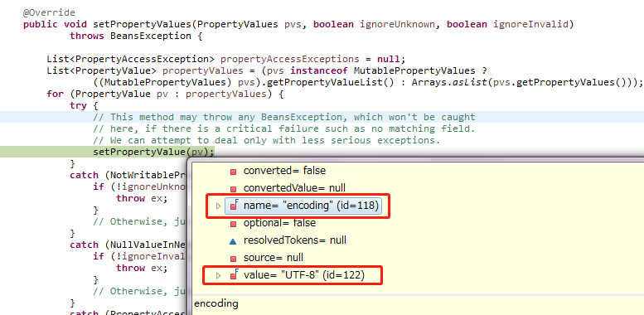Click the propertyAccessExceptions variable name
Viewport: 644px width, 315px height.
tap(290, 59)
